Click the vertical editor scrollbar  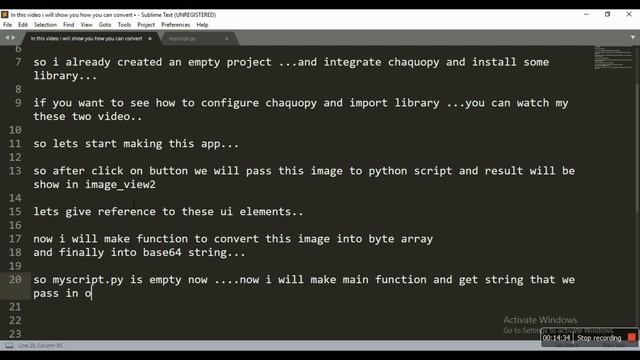point(637,147)
